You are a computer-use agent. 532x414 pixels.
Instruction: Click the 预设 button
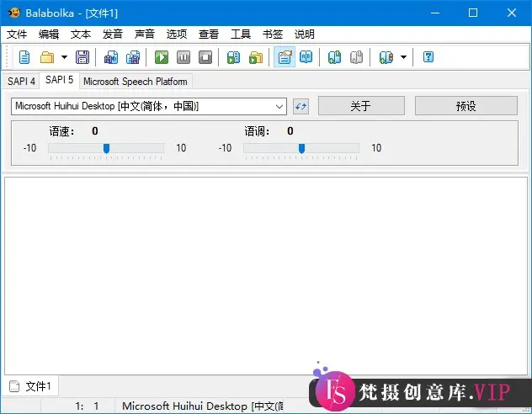click(466, 106)
